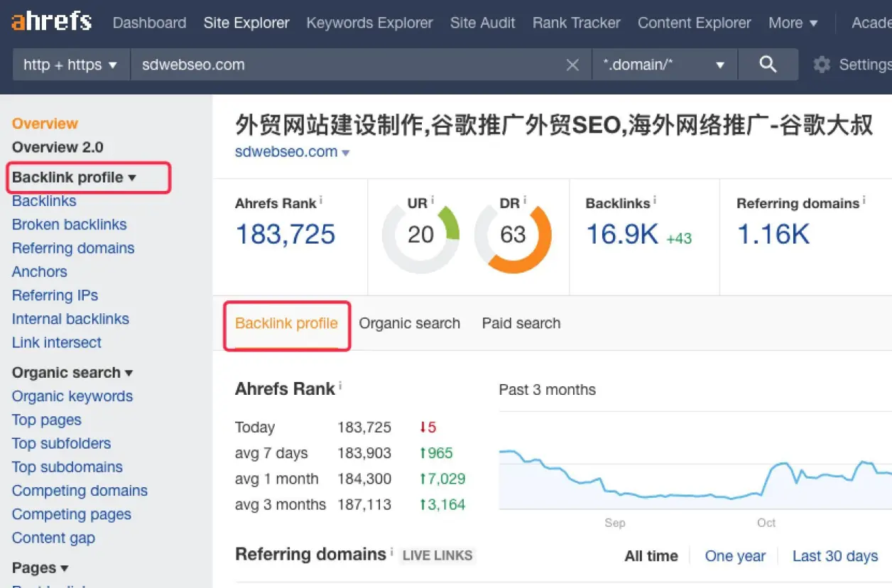This screenshot has width=892, height=588.
Task: Open the Settings gear icon
Action: pos(822,65)
